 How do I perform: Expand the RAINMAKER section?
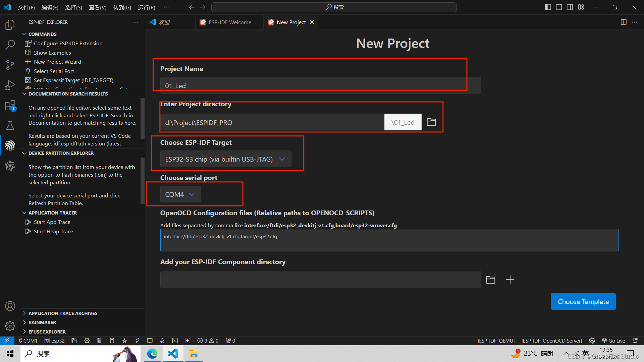pyautogui.click(x=42, y=322)
